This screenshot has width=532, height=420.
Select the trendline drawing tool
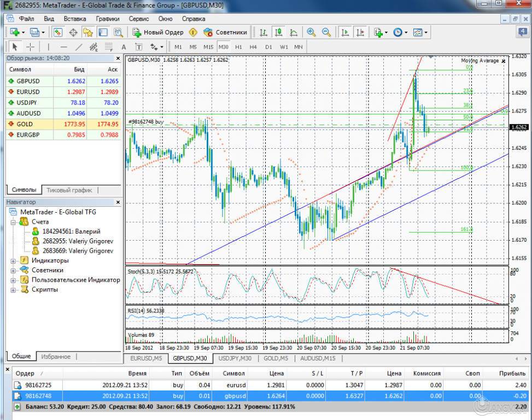[79, 47]
